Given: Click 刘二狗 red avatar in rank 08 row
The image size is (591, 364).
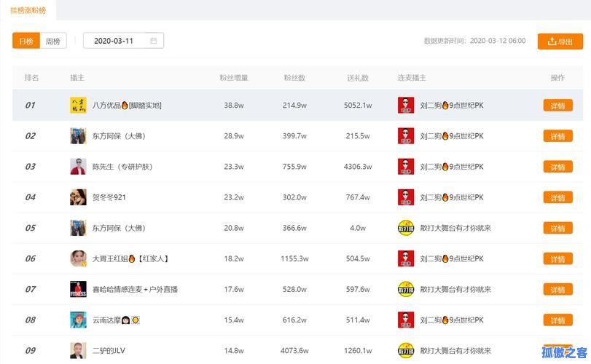Looking at the screenshot, I should click(x=406, y=320).
